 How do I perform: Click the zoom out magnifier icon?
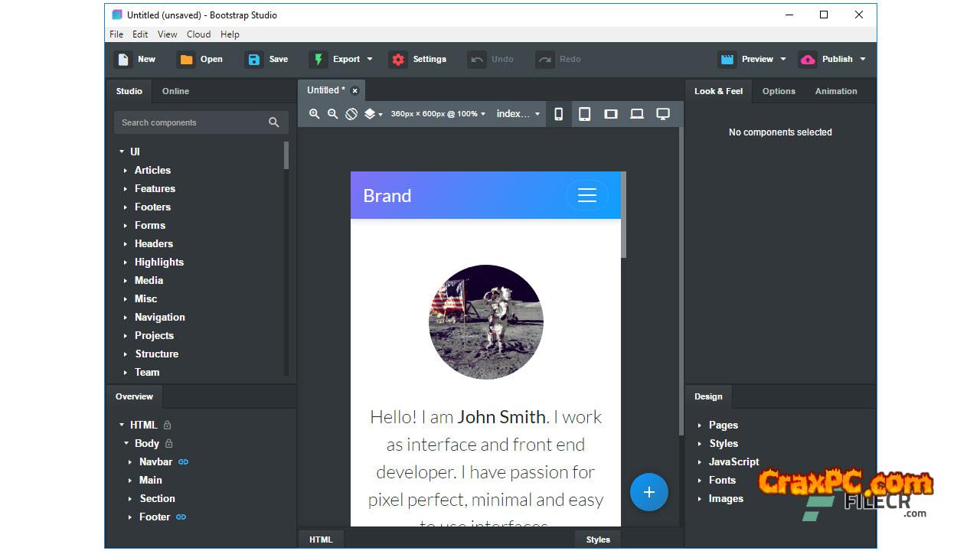[332, 114]
